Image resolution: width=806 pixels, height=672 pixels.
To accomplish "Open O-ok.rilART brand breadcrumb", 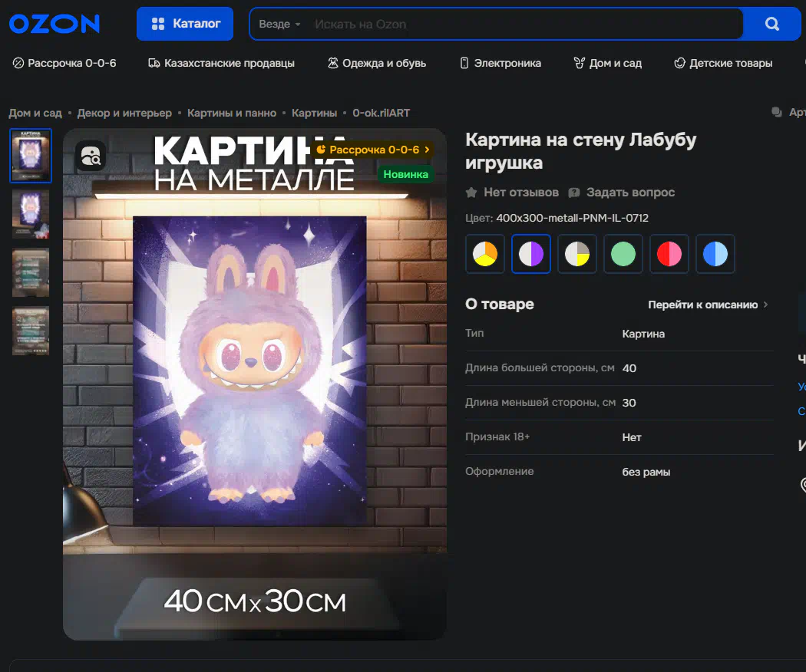I will tap(382, 113).
